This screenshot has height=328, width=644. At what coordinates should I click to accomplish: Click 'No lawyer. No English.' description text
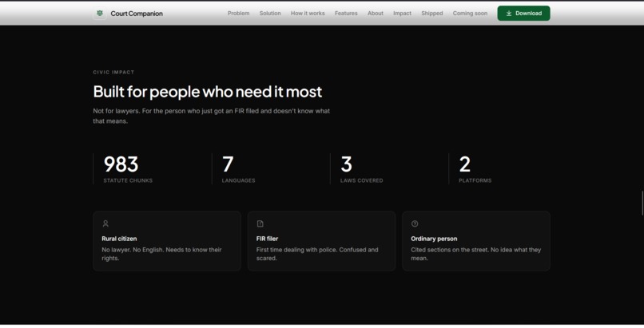point(161,254)
